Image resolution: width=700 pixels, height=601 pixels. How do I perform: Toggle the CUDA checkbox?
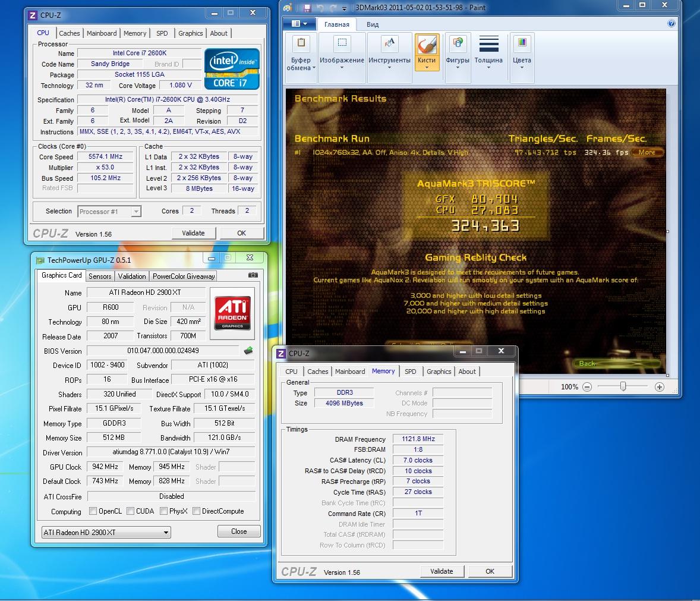(130, 511)
